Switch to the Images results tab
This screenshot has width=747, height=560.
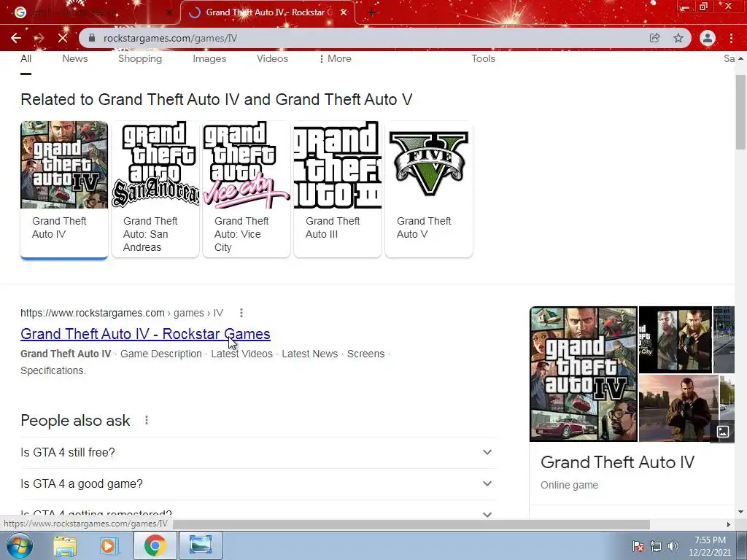(209, 58)
